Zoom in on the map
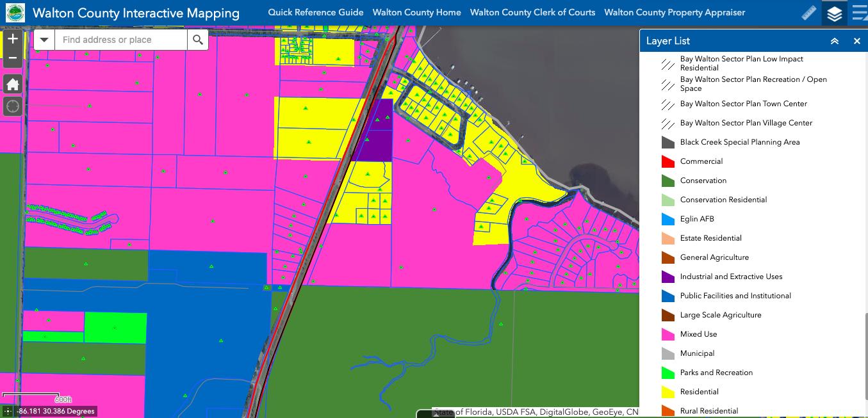 click(12, 39)
